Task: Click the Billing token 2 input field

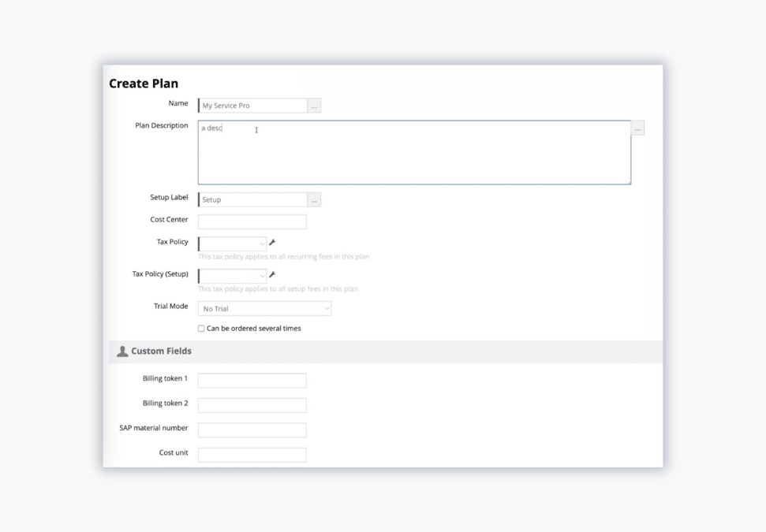Action: point(252,406)
